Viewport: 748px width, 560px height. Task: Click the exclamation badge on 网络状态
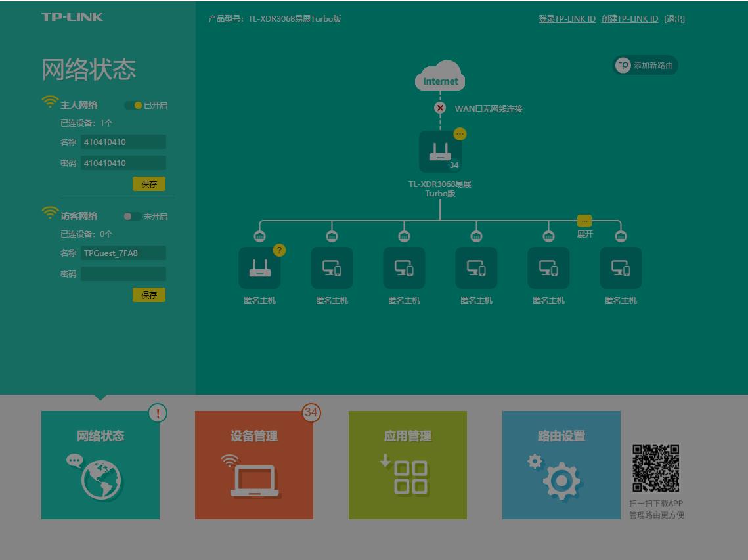pyautogui.click(x=158, y=413)
